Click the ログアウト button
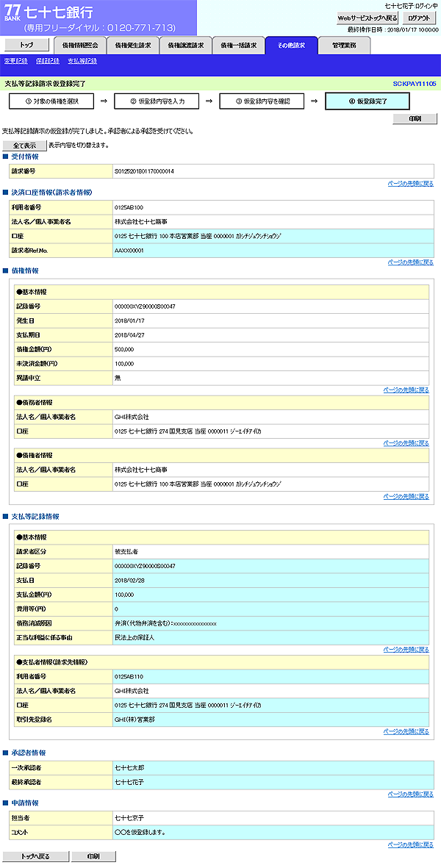 (419, 18)
